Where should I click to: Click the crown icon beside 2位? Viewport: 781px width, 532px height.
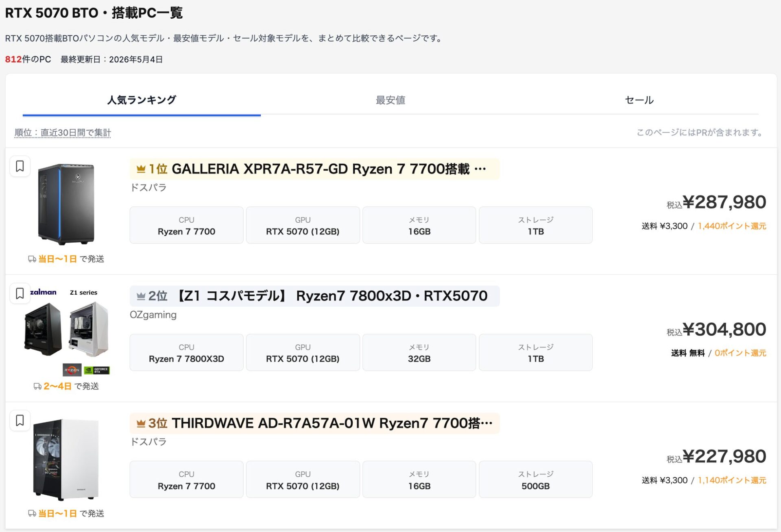coord(141,296)
